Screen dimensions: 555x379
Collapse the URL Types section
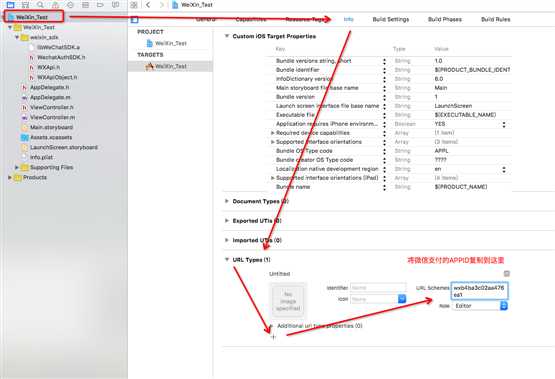pyautogui.click(x=227, y=259)
